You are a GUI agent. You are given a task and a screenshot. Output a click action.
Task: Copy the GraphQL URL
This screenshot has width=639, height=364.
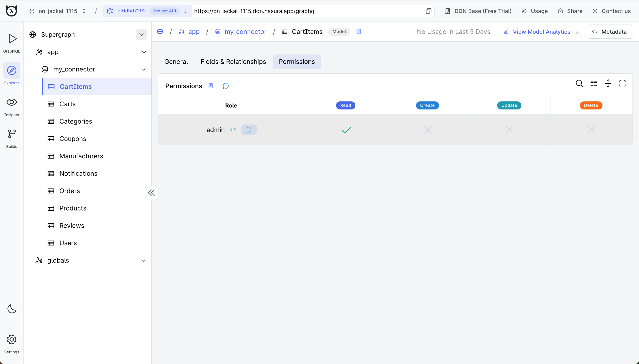pyautogui.click(x=428, y=11)
